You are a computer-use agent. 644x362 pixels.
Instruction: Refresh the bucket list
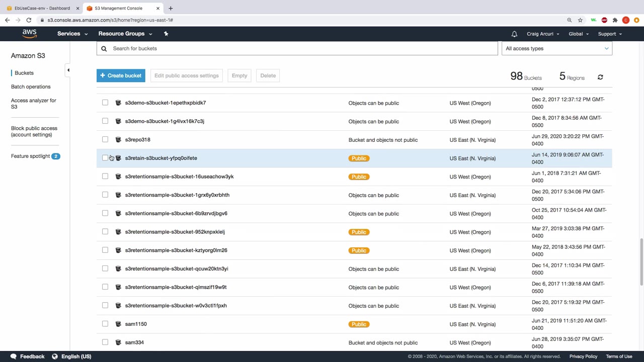pyautogui.click(x=600, y=77)
